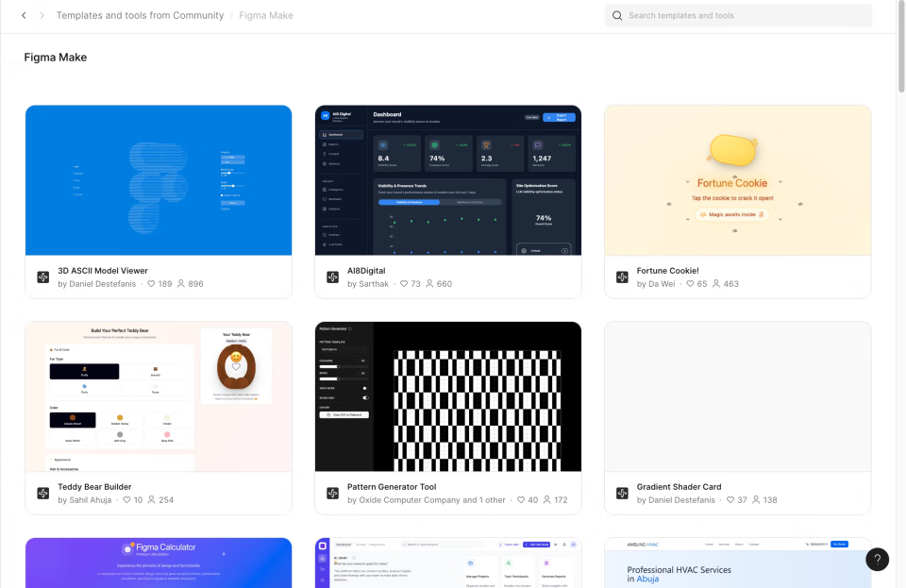Open the research dashboard thumbnail in bottom row
This screenshot has width=906, height=588.
(447, 563)
